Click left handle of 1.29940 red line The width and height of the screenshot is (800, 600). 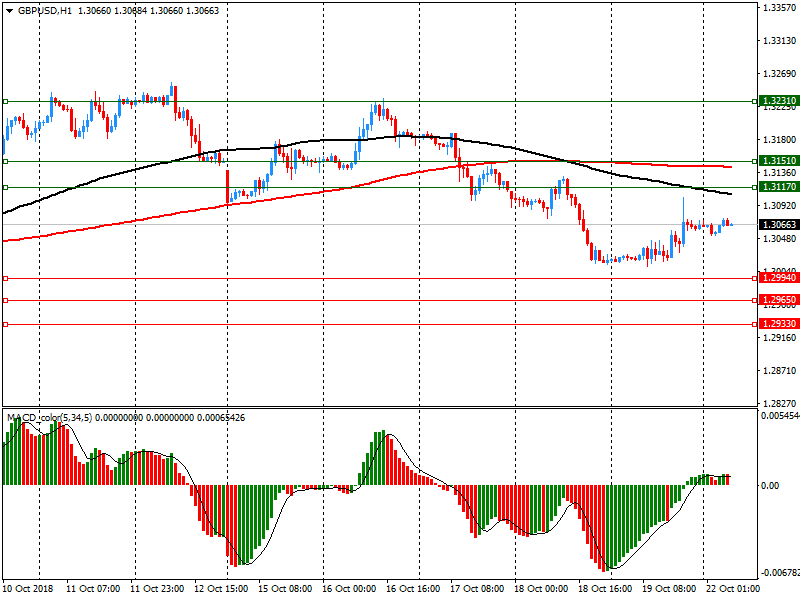click(5, 279)
